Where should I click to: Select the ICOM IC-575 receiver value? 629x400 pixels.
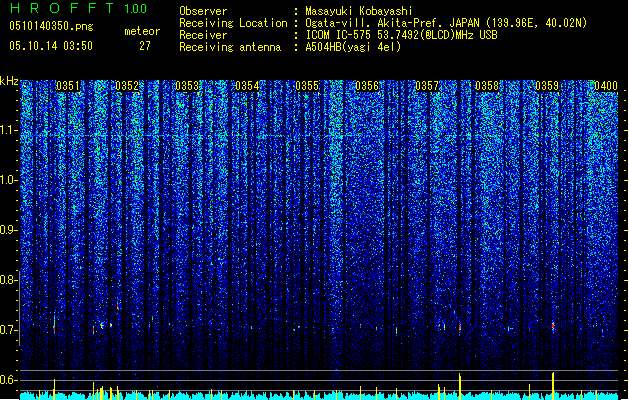click(x=401, y=35)
